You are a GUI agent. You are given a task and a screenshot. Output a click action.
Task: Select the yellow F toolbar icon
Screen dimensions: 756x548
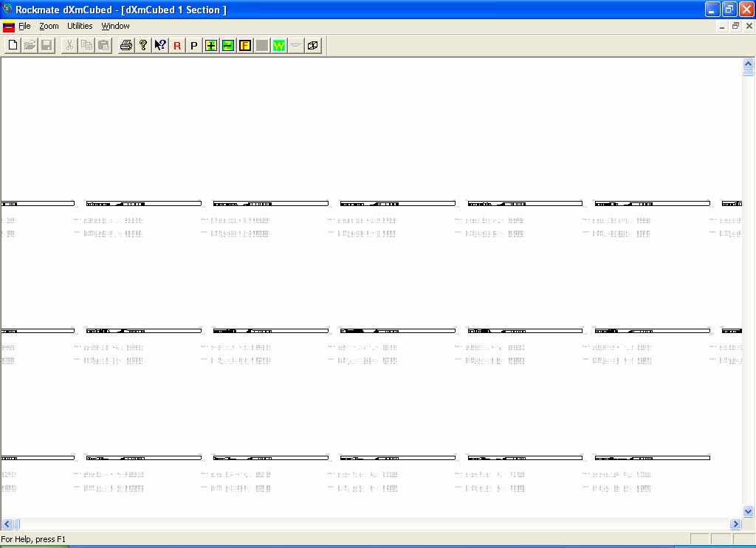pyautogui.click(x=245, y=46)
